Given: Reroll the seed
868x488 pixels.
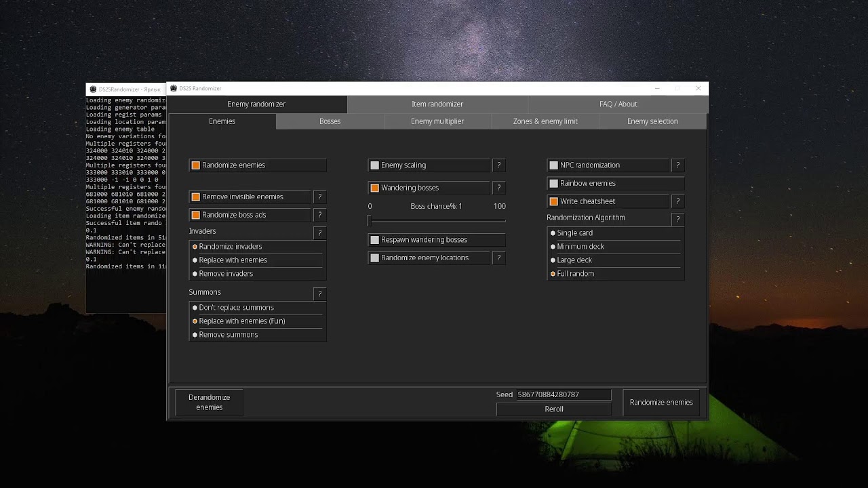Looking at the screenshot, I should pyautogui.click(x=554, y=409).
